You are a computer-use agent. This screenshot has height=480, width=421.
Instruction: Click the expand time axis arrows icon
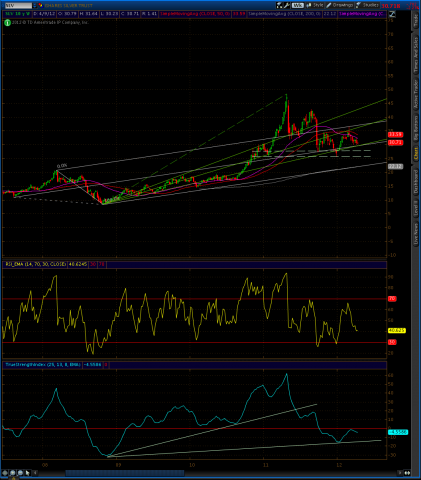coord(407,473)
